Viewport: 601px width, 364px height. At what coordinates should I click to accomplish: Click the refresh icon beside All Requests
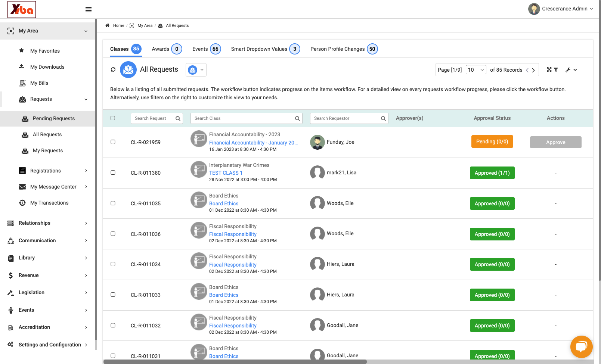point(113,69)
